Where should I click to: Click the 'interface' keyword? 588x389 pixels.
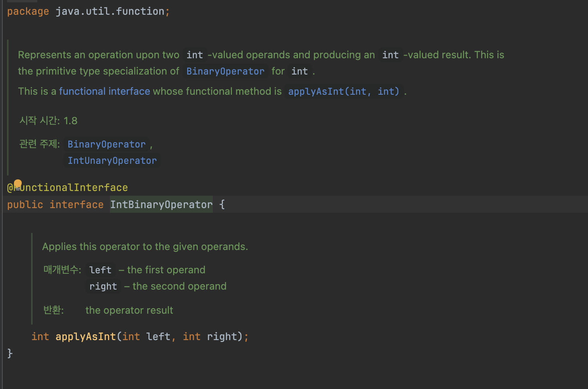tap(77, 205)
